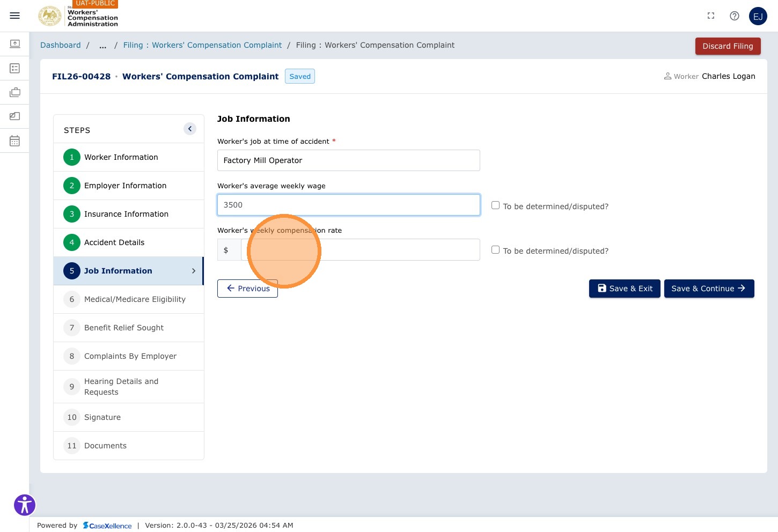Click step 4 number circle
This screenshot has width=778, height=532.
click(72, 242)
